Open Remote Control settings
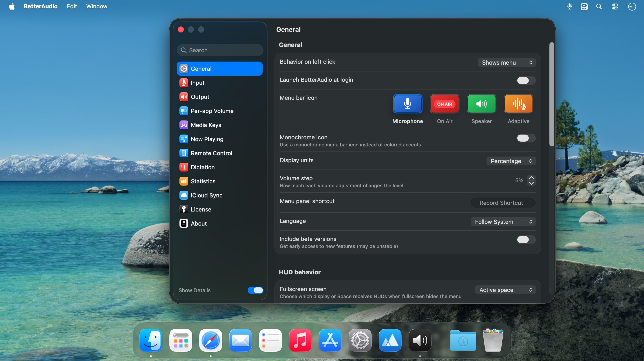644x361 pixels. pyautogui.click(x=220, y=153)
